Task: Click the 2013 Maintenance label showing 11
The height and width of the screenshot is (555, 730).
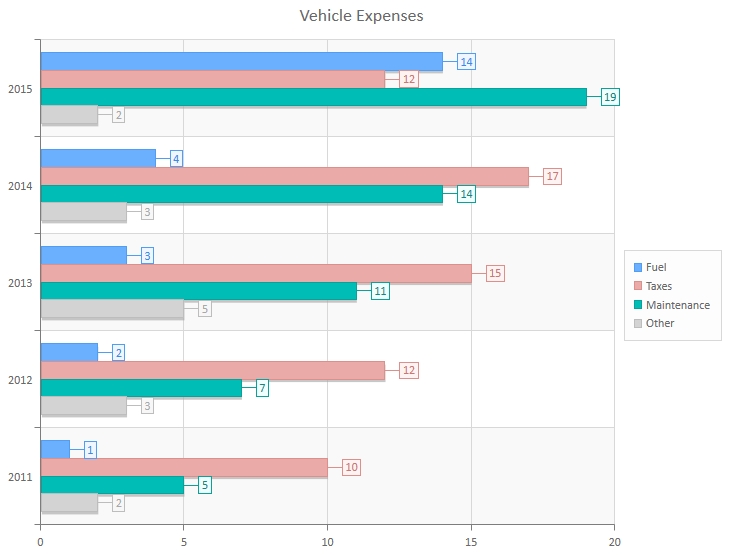Action: click(x=380, y=291)
